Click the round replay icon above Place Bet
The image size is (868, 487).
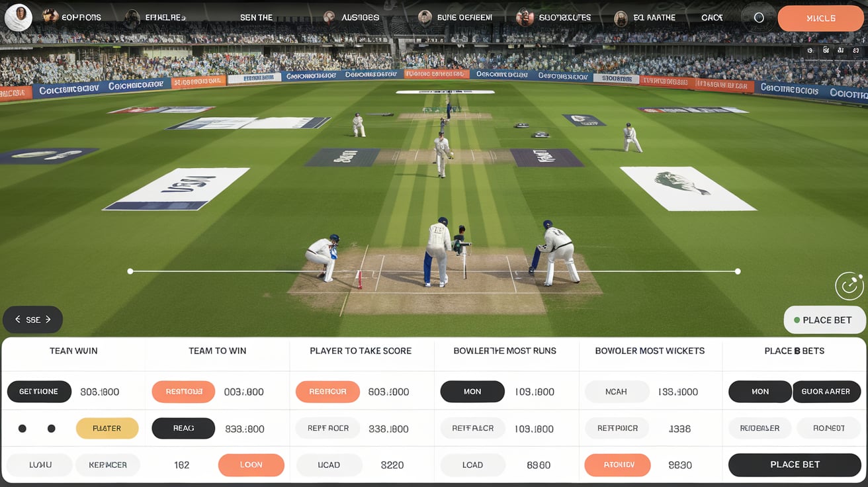[849, 286]
